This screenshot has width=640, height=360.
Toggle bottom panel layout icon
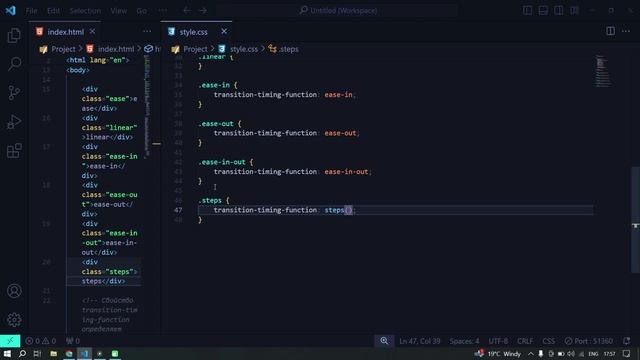[543, 11]
